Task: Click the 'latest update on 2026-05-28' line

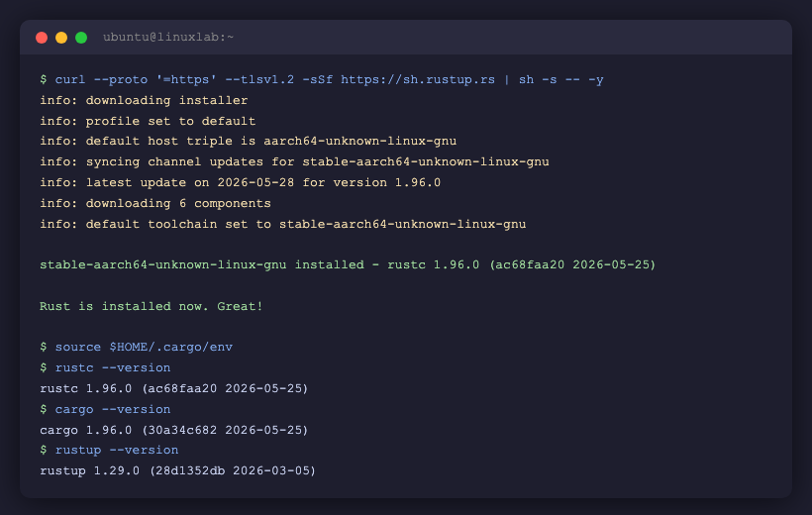Action: pyautogui.click(x=241, y=182)
